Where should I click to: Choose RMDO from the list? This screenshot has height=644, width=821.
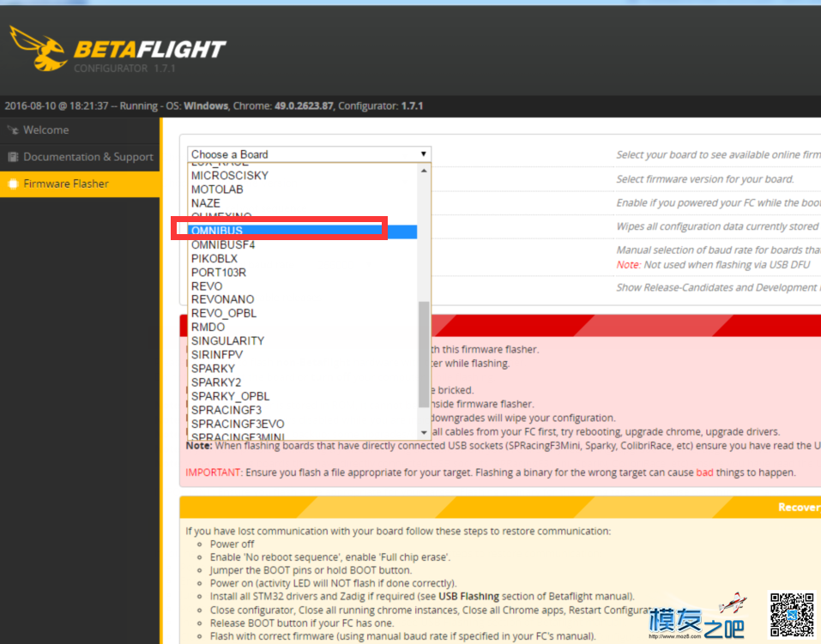(303, 328)
